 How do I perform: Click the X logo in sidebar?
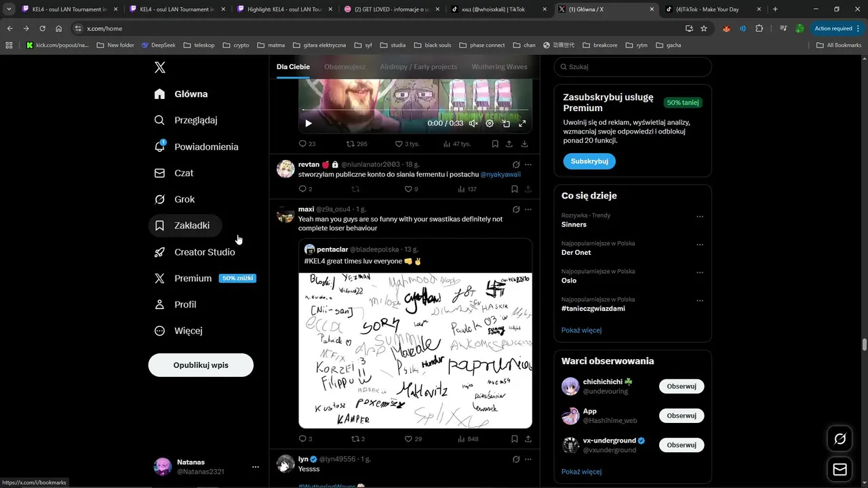click(x=160, y=67)
